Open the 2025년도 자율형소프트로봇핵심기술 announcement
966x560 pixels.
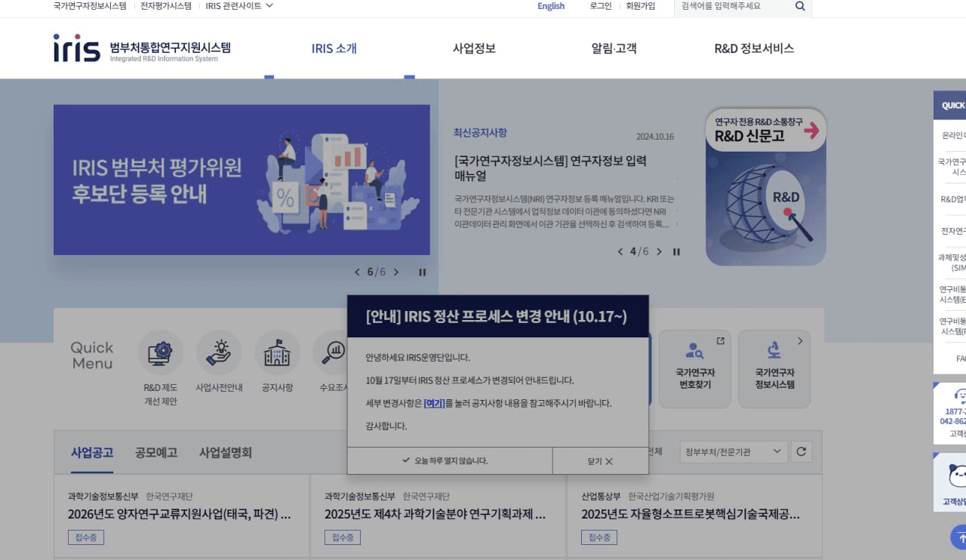tap(691, 515)
